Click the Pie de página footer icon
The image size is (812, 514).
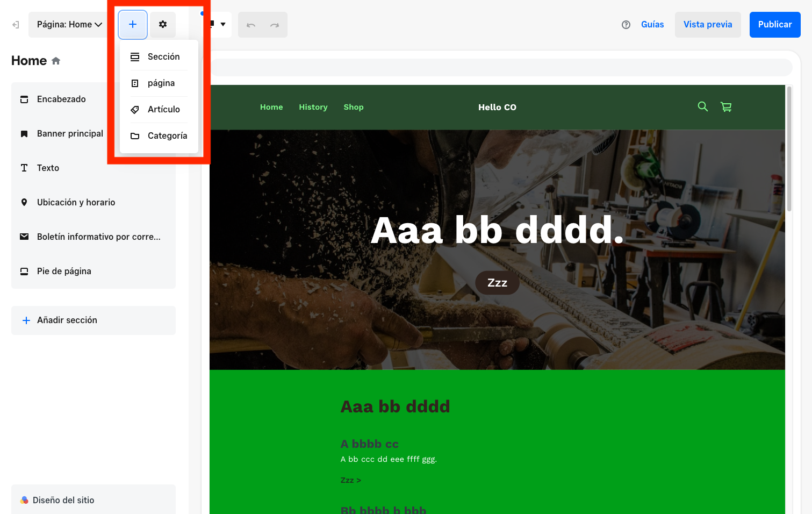pyautogui.click(x=24, y=272)
